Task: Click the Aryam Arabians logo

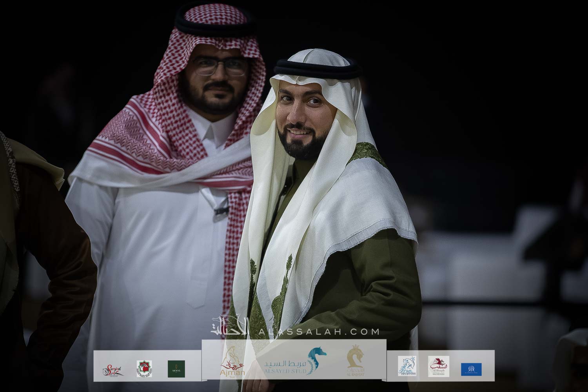Action: [x=407, y=367]
